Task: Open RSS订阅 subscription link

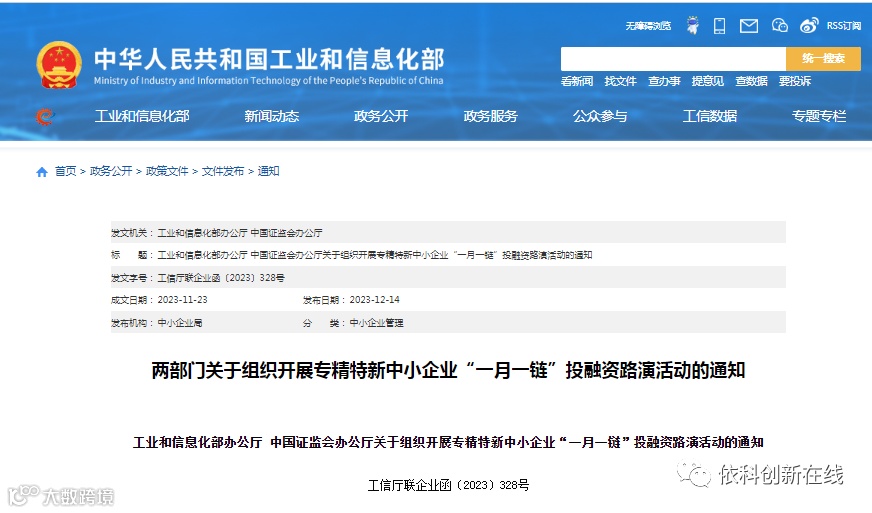Action: click(844, 26)
